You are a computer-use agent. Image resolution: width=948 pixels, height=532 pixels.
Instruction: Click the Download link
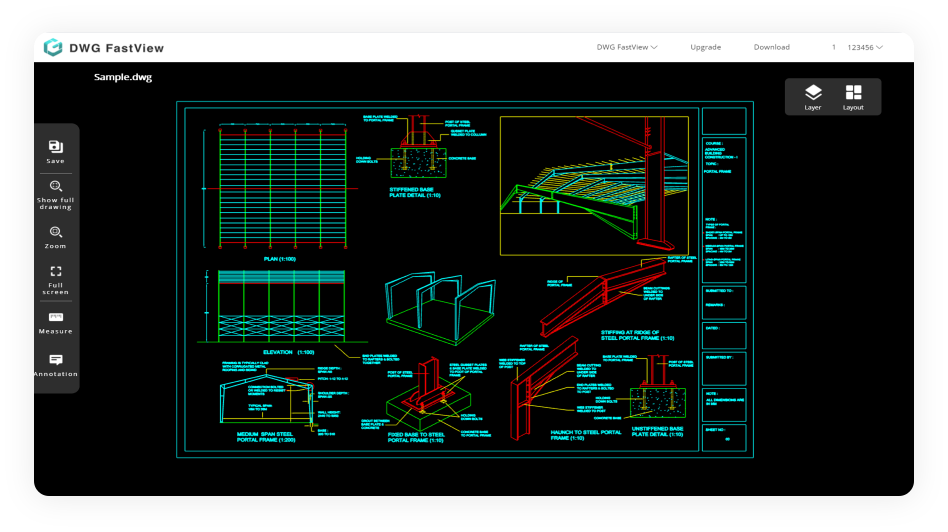(x=771, y=47)
